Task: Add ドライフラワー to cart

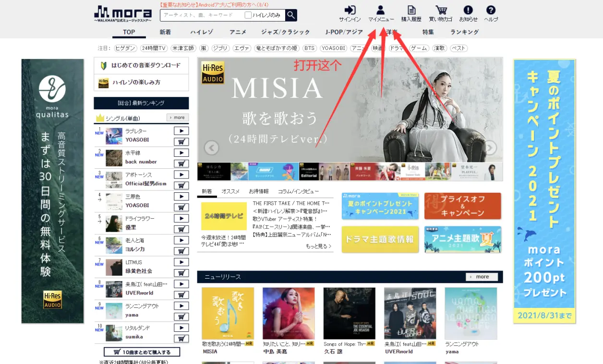Action: point(181,229)
